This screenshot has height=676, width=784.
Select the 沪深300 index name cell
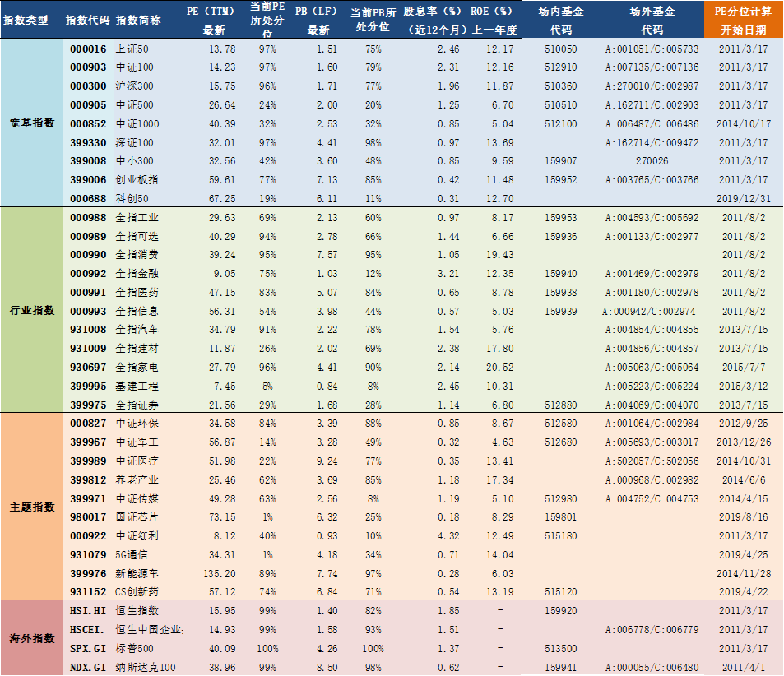point(134,86)
